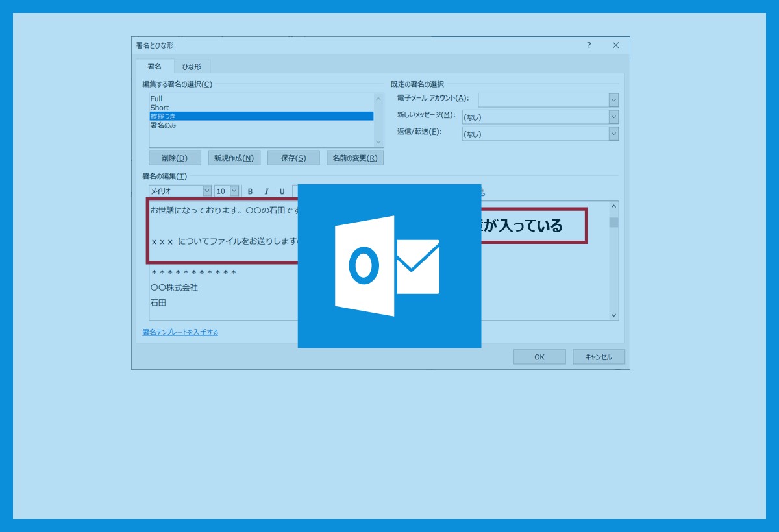Expand the 新しいメッセージ signature dropdown

(x=613, y=117)
